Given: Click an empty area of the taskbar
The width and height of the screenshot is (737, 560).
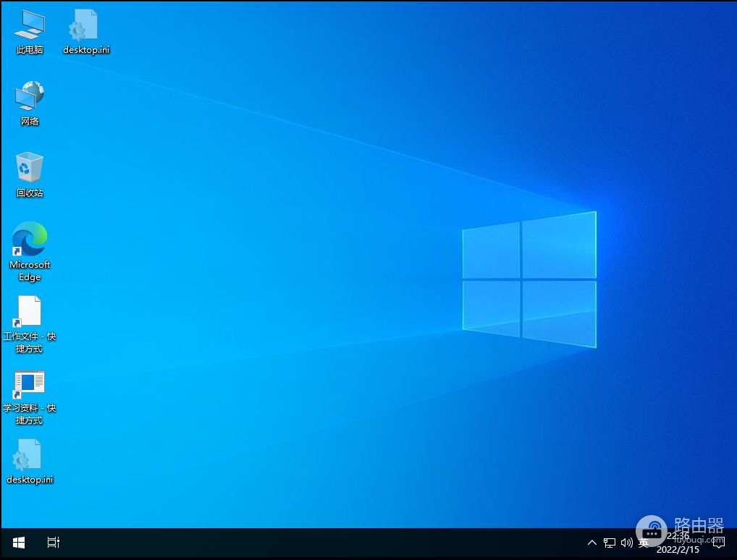Looking at the screenshot, I should pos(326,543).
